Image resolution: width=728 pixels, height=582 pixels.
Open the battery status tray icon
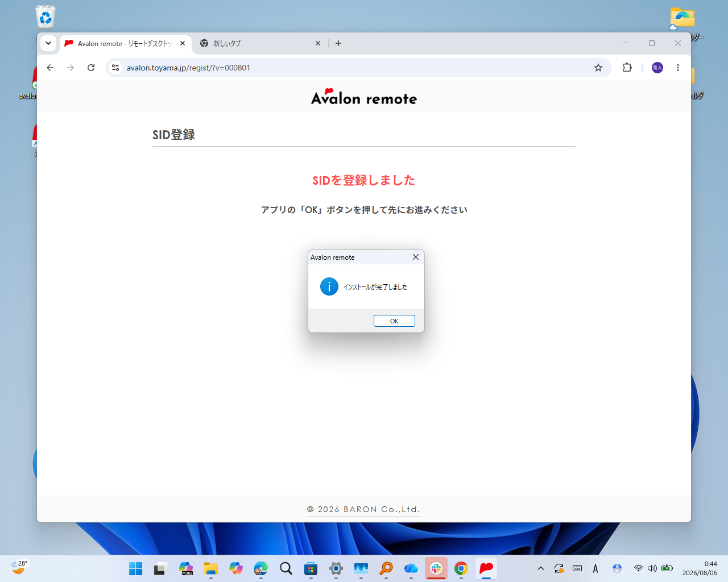[667, 568]
